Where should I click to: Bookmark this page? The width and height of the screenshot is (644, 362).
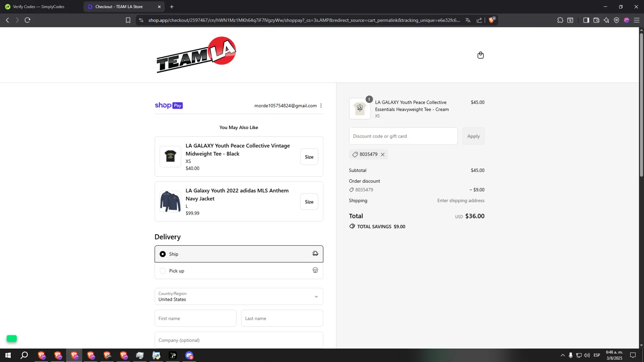128,20
